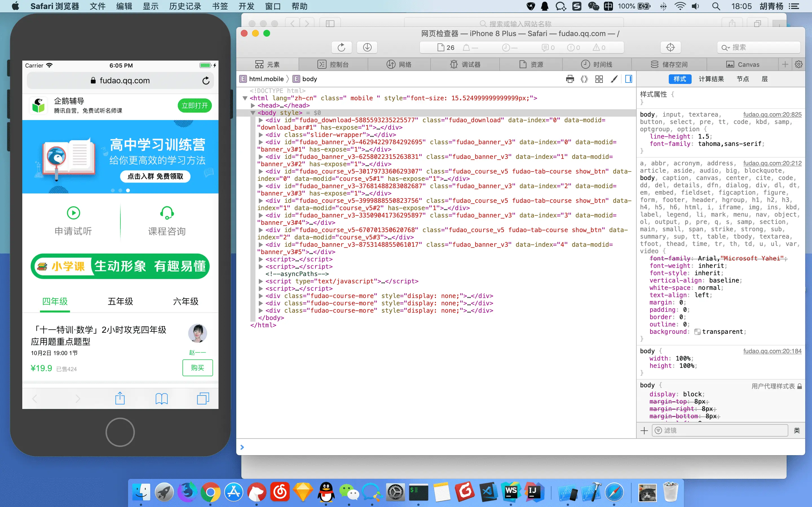Expand the slider-wrapper div node
This screenshot has width=812, height=507.
click(x=261, y=135)
